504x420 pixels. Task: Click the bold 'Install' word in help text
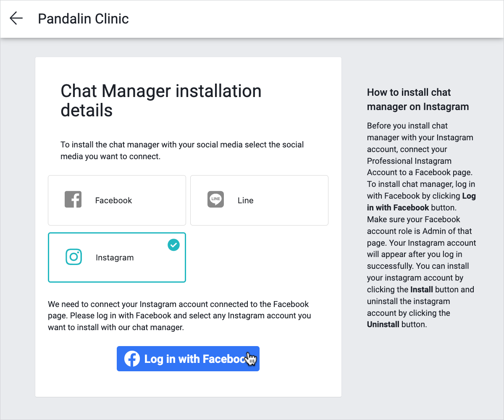422,289
